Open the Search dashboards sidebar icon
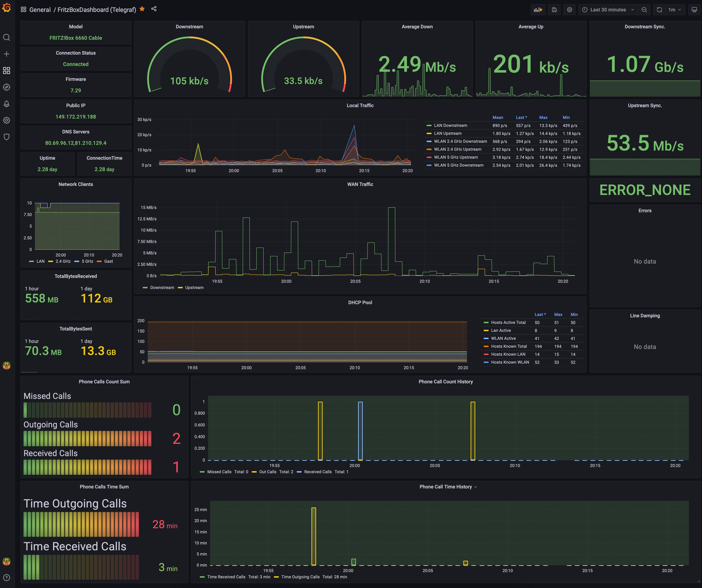Viewport: 702px width, 588px height. click(x=7, y=38)
